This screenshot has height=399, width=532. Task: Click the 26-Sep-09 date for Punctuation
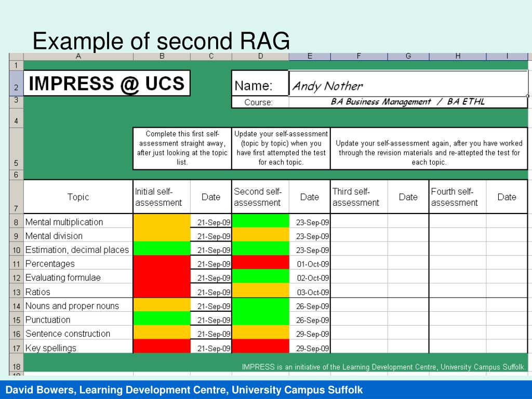click(310, 320)
